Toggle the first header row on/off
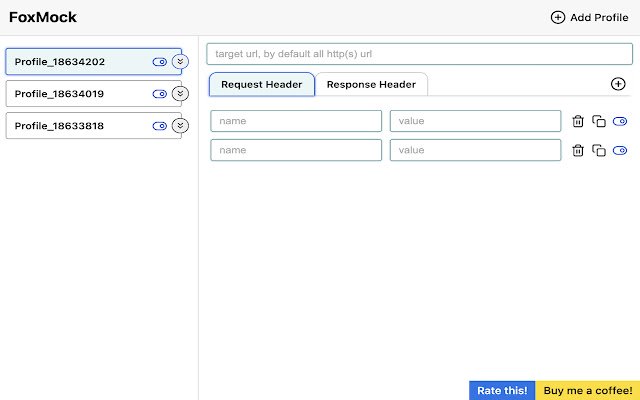The image size is (640, 400). (x=620, y=121)
